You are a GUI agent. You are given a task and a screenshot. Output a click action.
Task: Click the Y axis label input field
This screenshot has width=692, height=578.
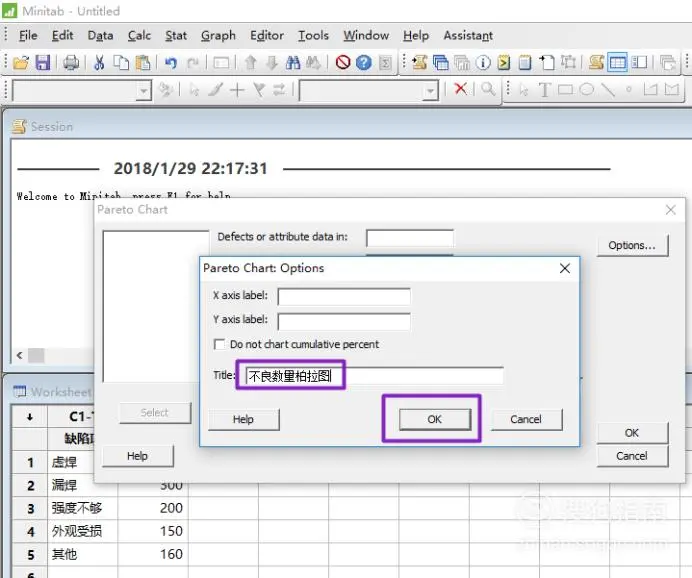click(344, 321)
